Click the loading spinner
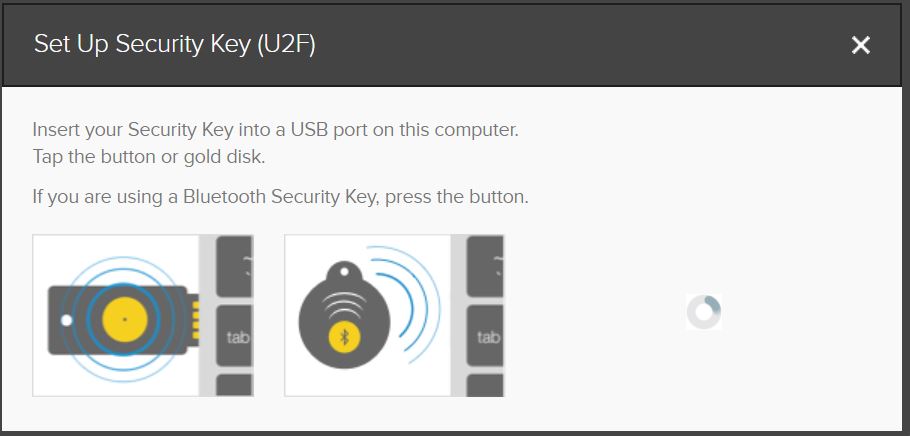 click(x=704, y=313)
